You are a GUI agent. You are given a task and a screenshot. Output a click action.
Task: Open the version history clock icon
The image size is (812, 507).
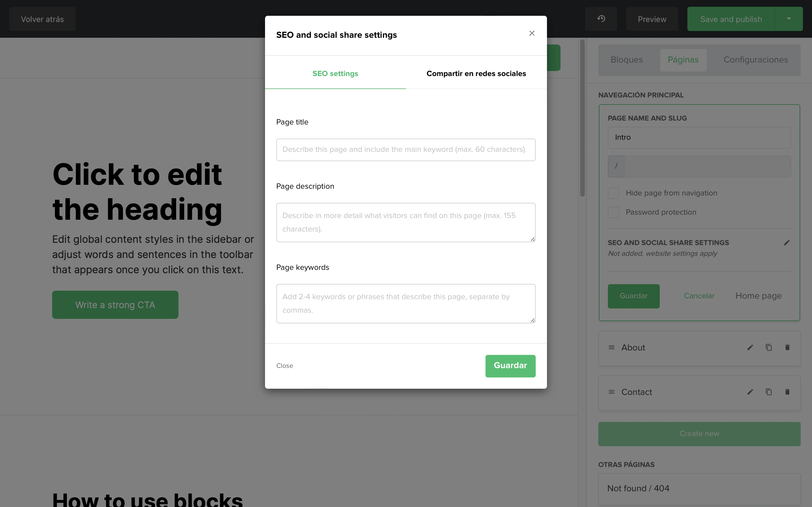tap(601, 19)
